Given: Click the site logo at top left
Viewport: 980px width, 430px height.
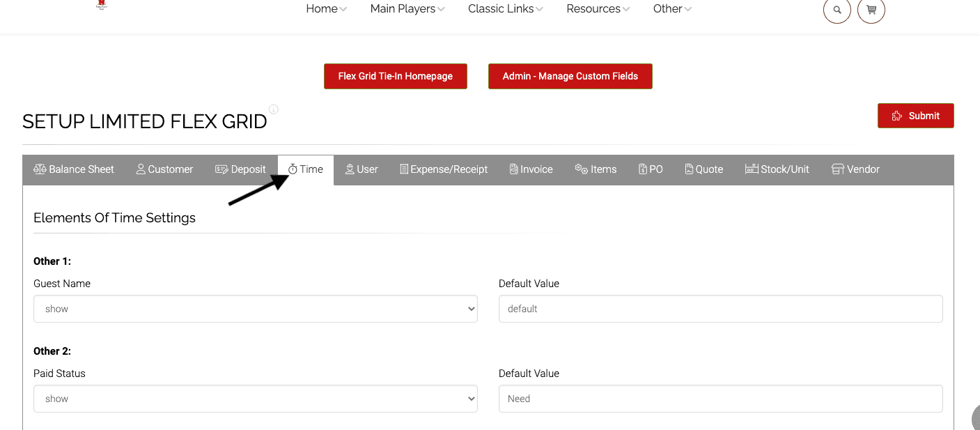Looking at the screenshot, I should pyautogui.click(x=102, y=6).
